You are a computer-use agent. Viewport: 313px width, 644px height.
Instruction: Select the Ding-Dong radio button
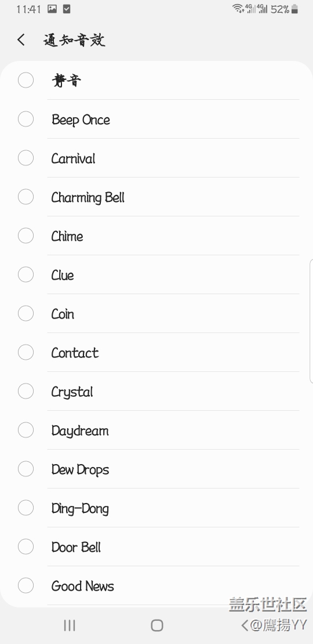(26, 508)
